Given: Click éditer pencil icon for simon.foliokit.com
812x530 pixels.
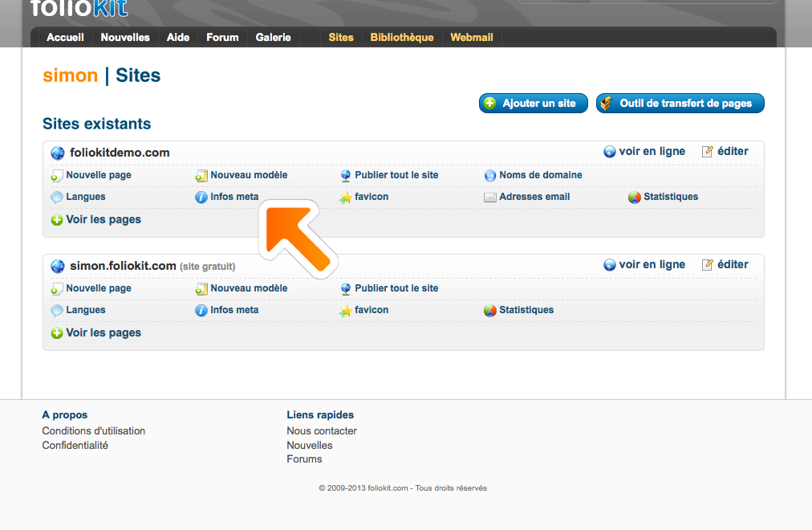Looking at the screenshot, I should [x=708, y=265].
